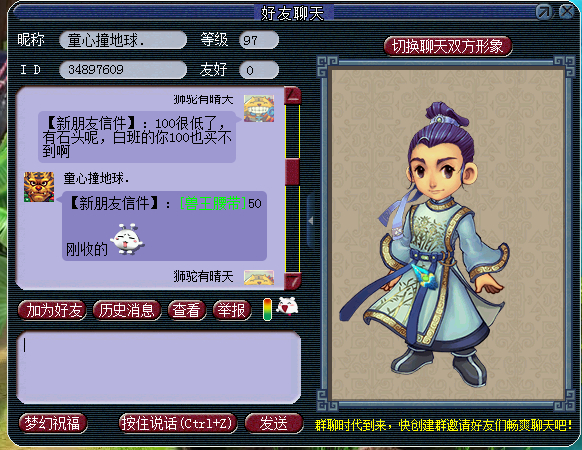Open 历史消息 chat history
The width and height of the screenshot is (582, 450).
click(127, 310)
